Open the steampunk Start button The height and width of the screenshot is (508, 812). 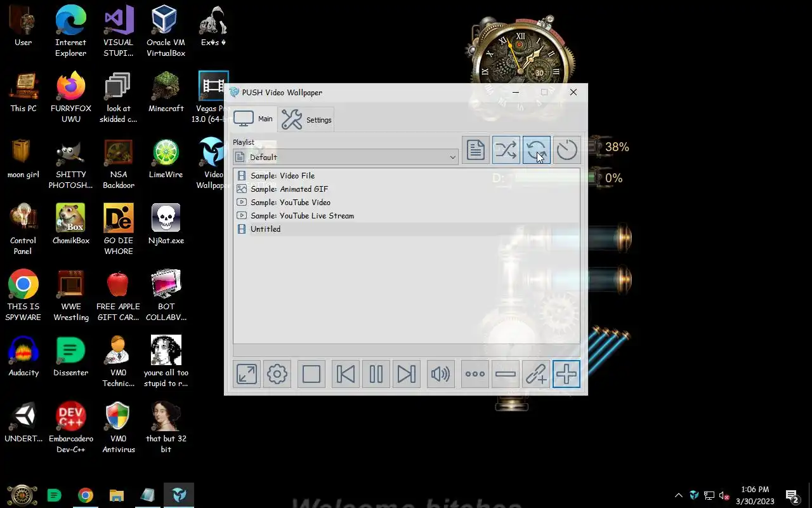pos(22,495)
